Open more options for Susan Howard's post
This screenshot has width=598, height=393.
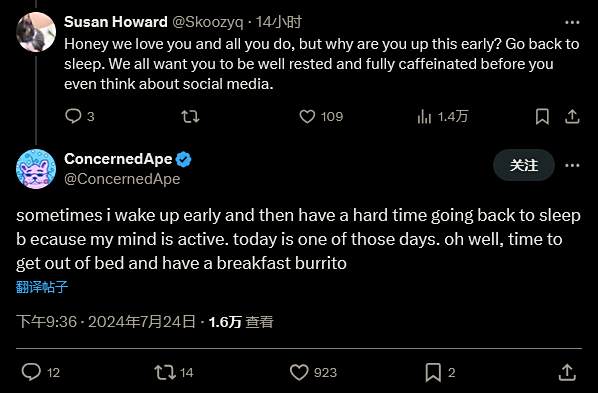(572, 23)
